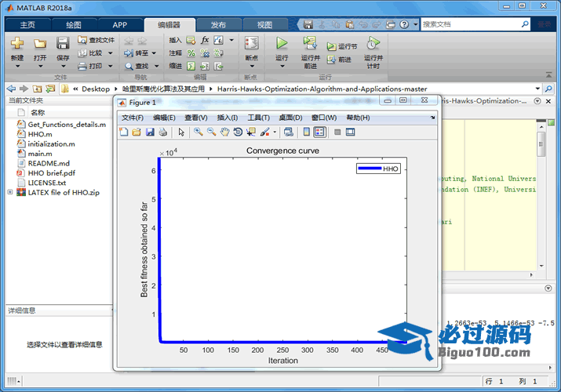This screenshot has width=561, height=392.
Task: Click the green Run (运行) button
Action: point(282,45)
